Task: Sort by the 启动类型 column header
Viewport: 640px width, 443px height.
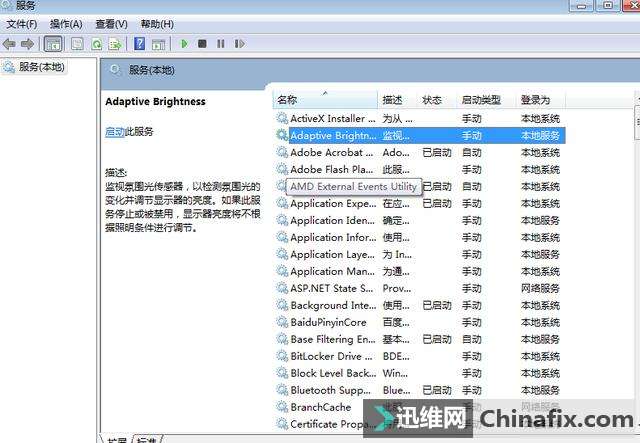Action: tap(486, 100)
